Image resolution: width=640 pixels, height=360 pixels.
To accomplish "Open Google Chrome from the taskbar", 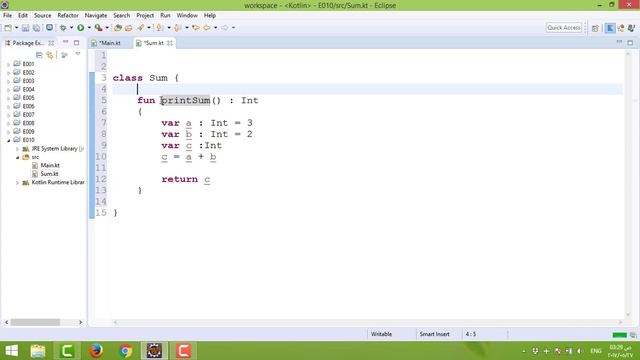I will 125,351.
